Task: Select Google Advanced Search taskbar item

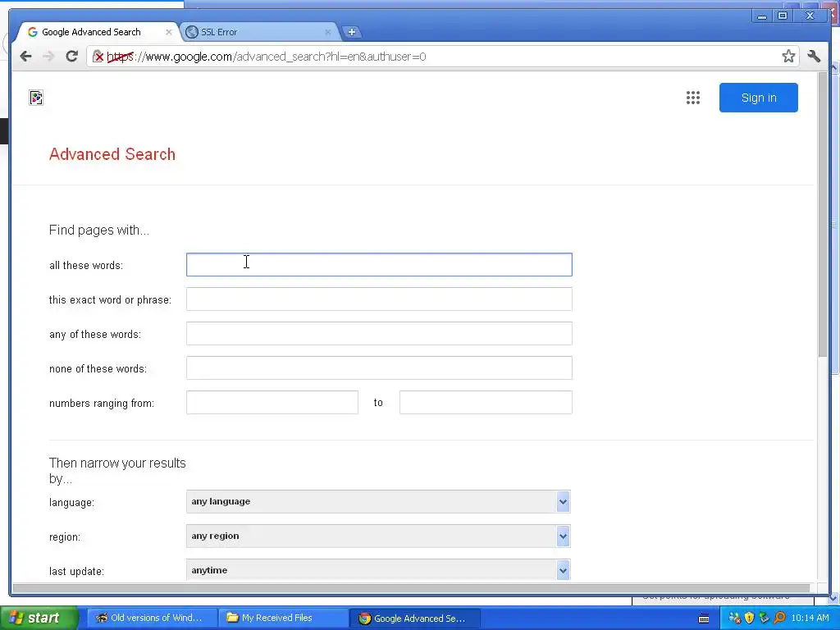Action: [x=414, y=619]
